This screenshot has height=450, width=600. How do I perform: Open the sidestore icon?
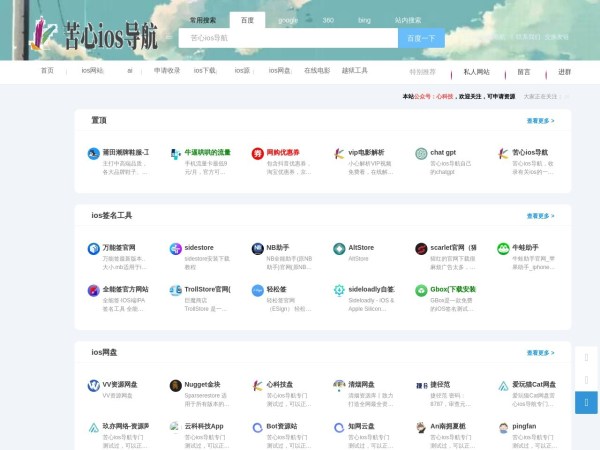pos(176,248)
